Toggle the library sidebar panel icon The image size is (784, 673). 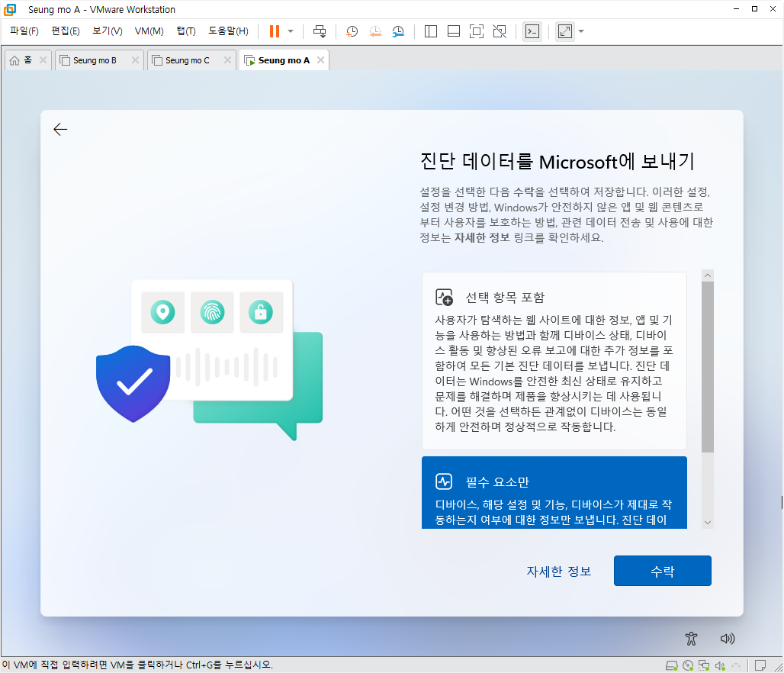pos(430,31)
